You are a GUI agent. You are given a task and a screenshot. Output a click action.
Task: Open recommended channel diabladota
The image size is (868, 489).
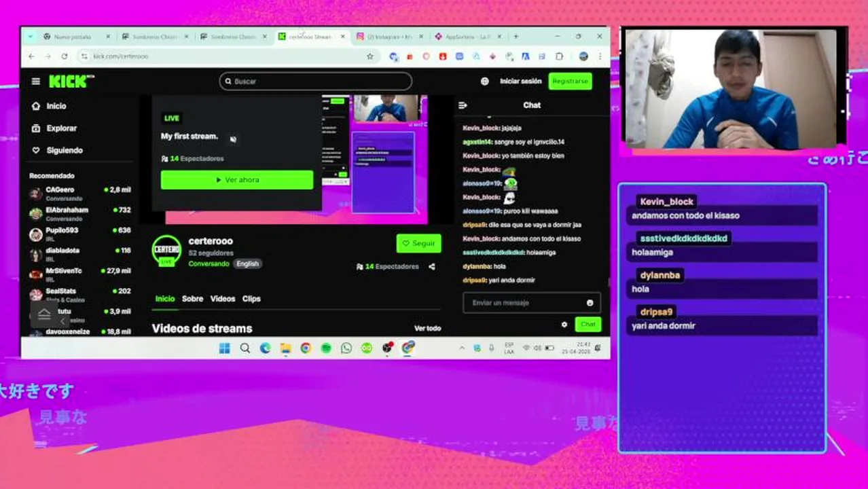pyautogui.click(x=80, y=255)
